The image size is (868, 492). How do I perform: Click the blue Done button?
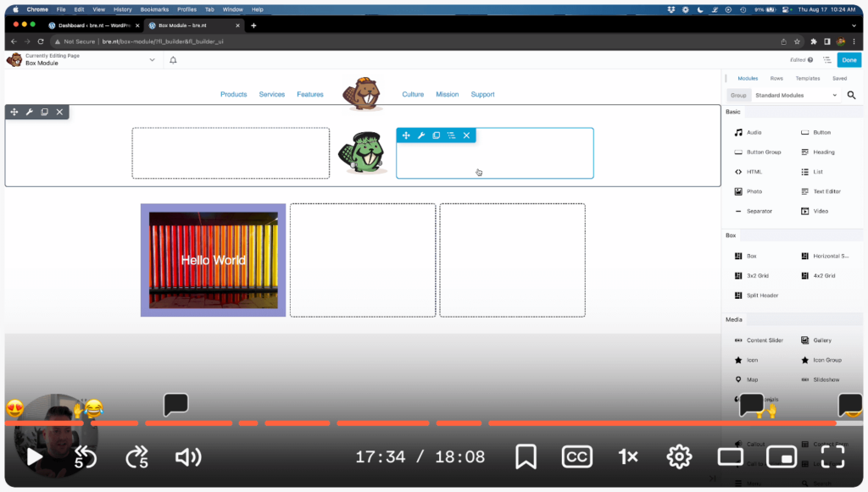coord(849,60)
